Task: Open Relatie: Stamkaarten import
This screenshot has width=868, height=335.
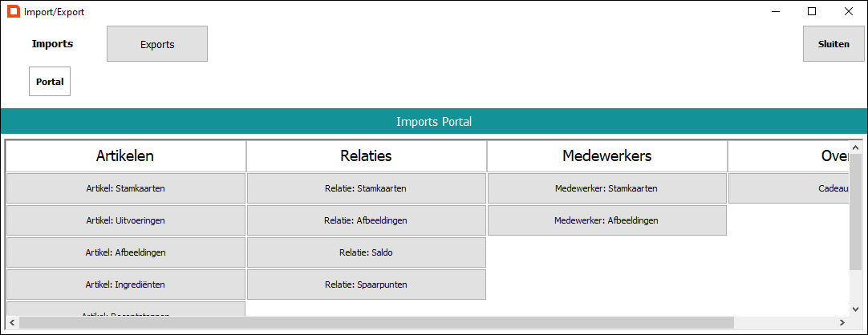Action: click(367, 188)
